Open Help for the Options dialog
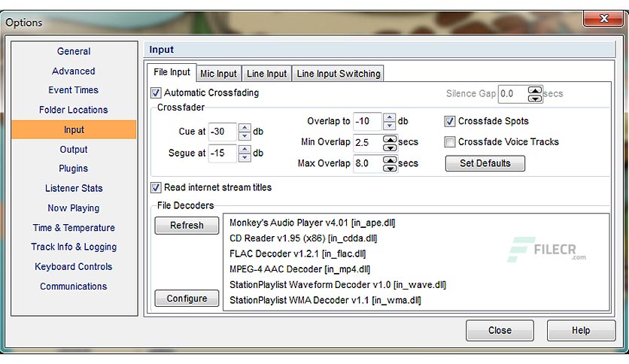This screenshot has width=629, height=364. pyautogui.click(x=581, y=330)
